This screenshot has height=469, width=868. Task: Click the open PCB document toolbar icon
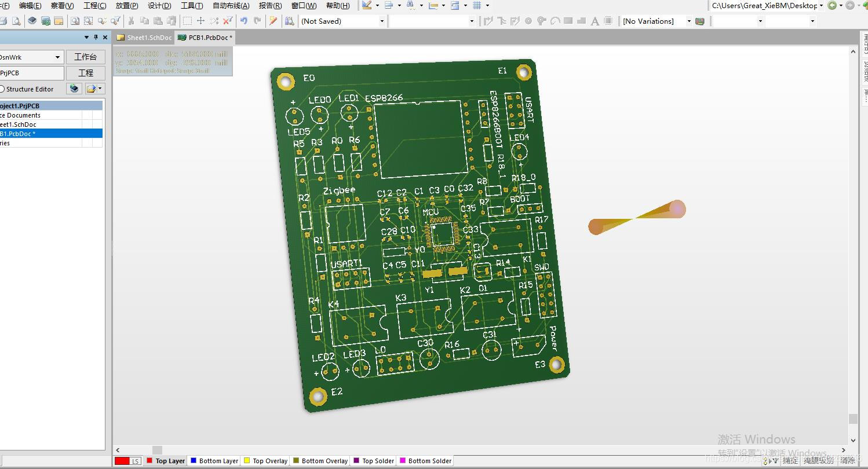[46, 21]
